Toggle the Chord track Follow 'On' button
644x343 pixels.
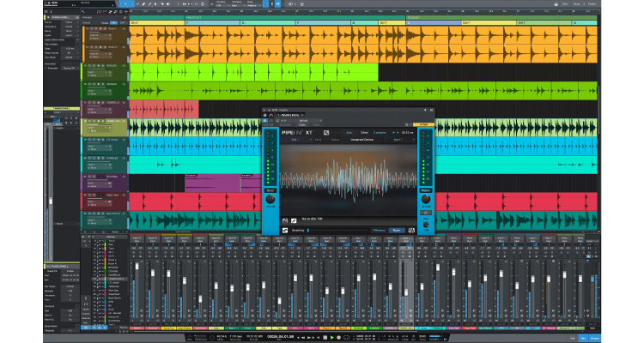click(x=113, y=22)
